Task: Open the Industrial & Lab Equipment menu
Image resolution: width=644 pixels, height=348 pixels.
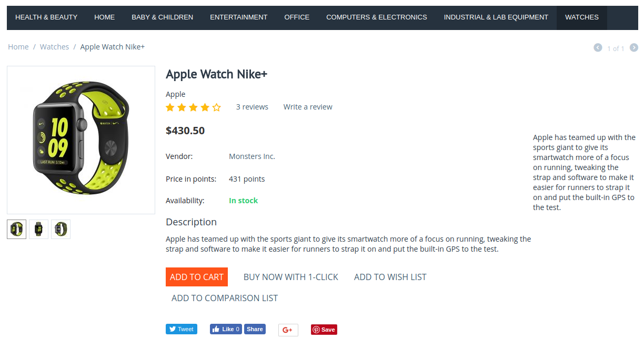Action: 496,17
